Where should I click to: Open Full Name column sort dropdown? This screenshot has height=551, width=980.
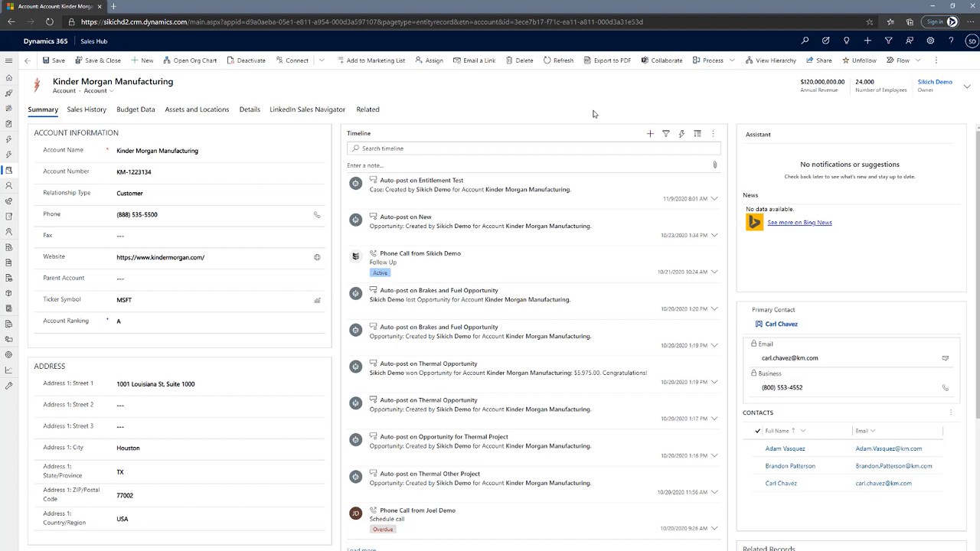point(802,431)
